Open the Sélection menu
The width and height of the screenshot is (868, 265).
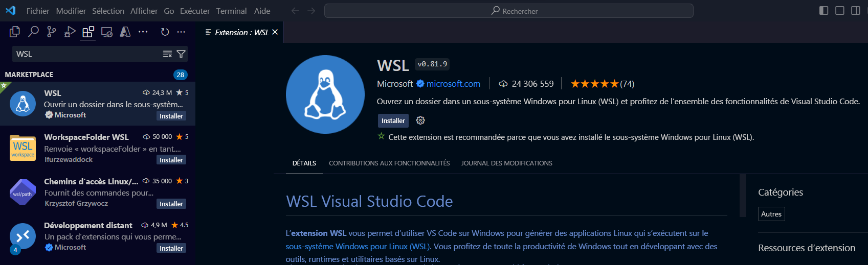point(108,11)
